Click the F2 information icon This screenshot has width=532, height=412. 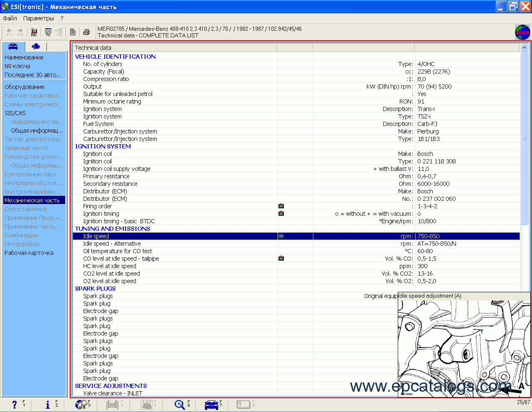pyautogui.click(x=48, y=405)
